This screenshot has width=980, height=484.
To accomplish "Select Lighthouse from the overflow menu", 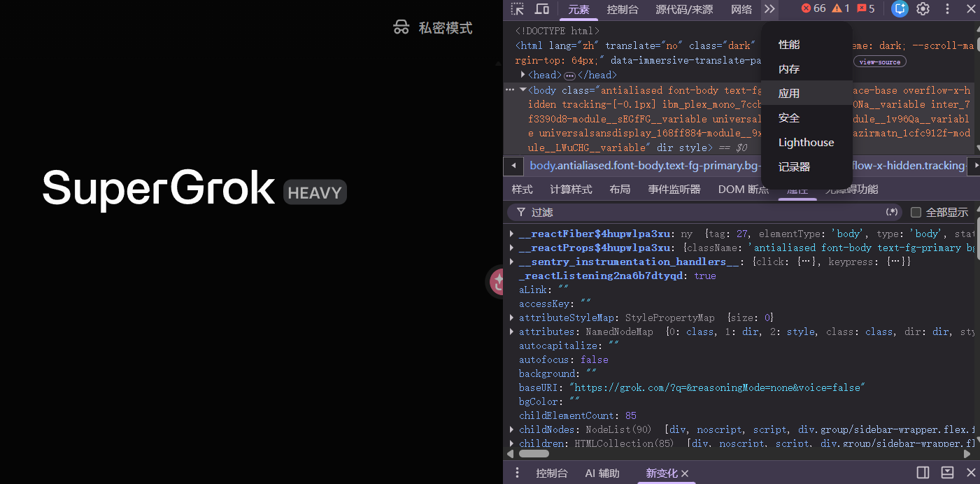I will pyautogui.click(x=807, y=142).
